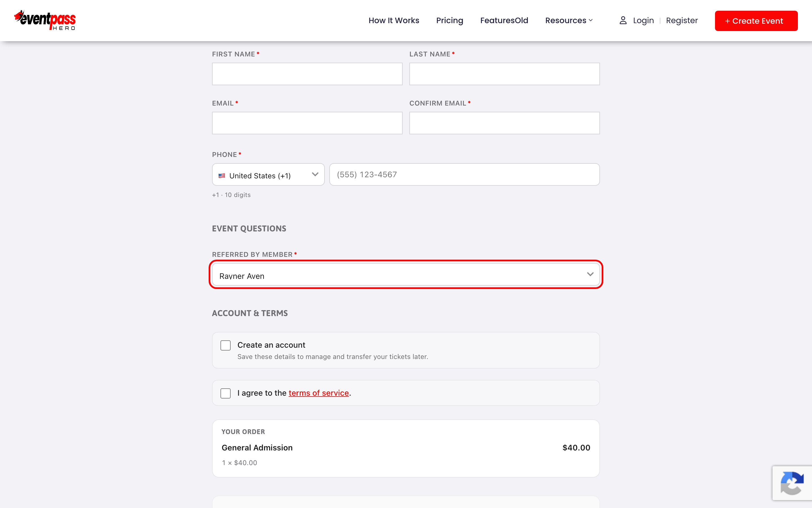Open the Referred By Member dropdown

coord(406,275)
